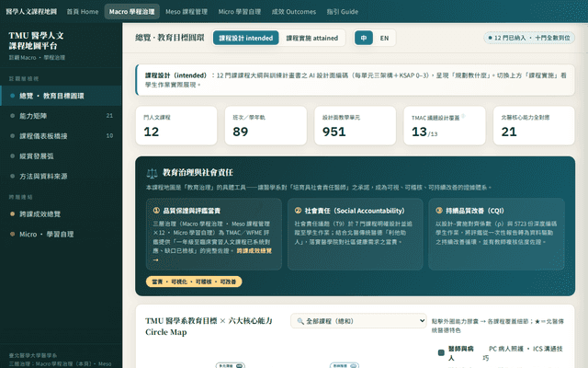Open the 指引 Guide tab

[342, 12]
